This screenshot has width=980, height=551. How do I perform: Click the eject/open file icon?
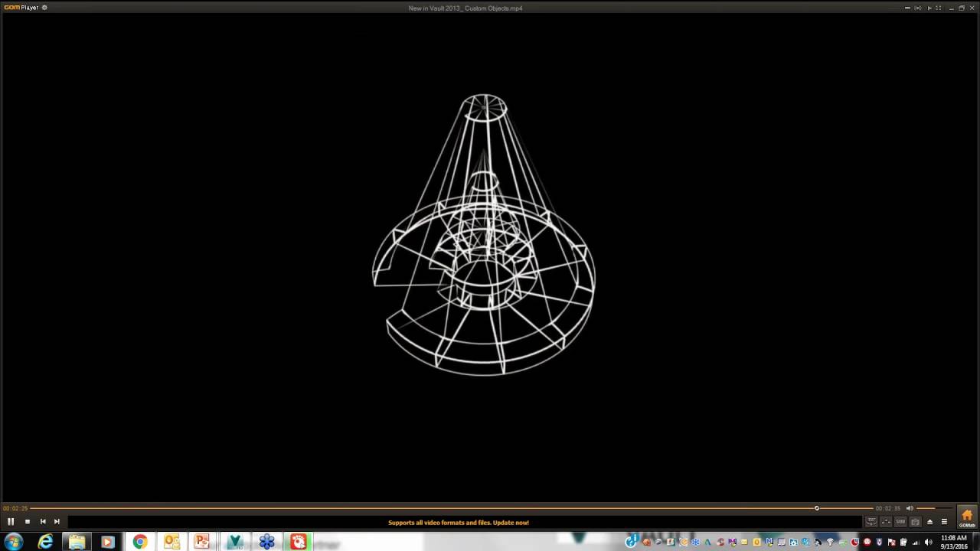coord(929,522)
